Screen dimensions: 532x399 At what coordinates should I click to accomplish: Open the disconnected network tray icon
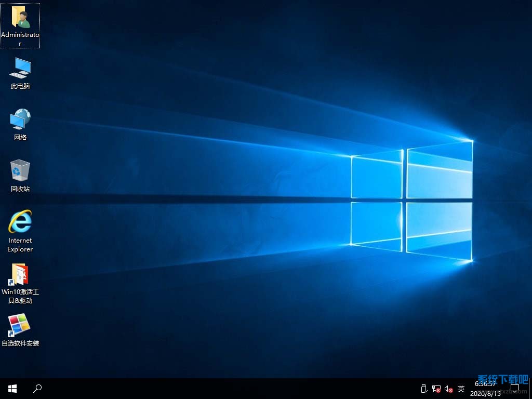[x=436, y=389]
